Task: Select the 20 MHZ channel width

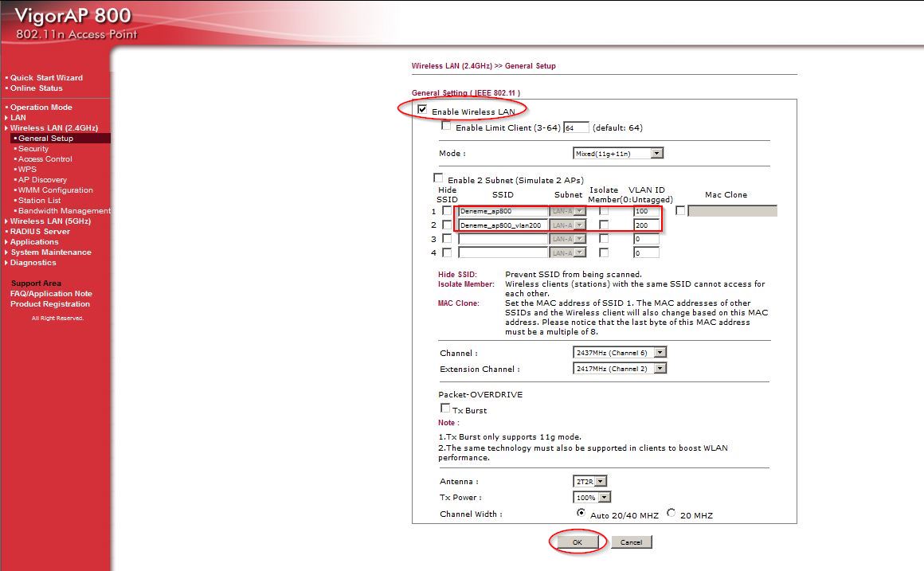Action: (671, 514)
